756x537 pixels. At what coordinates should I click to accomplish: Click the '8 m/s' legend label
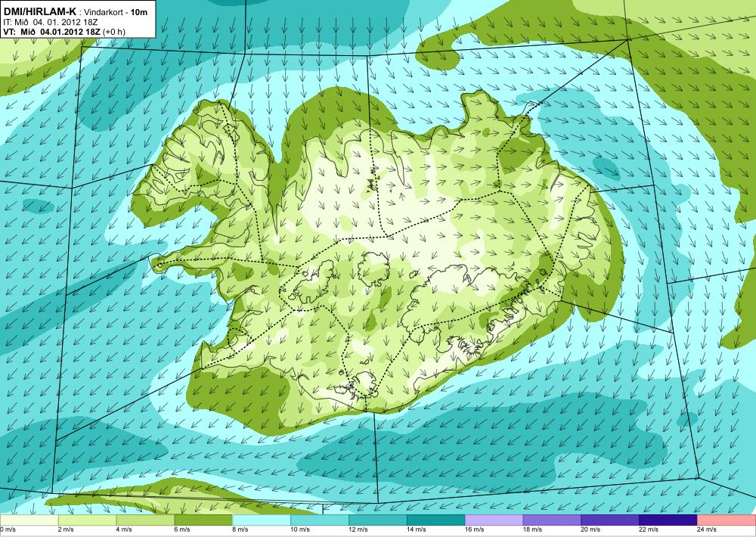(x=240, y=529)
